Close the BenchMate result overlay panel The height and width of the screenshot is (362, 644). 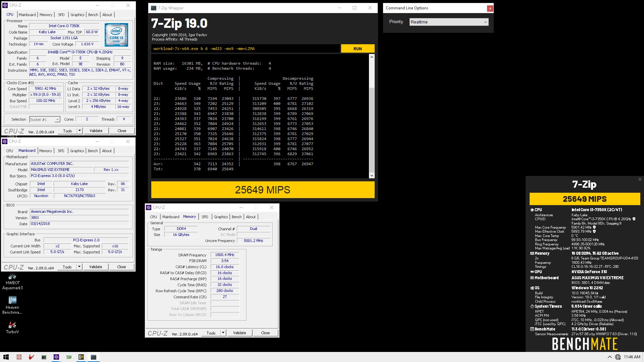[x=640, y=179]
